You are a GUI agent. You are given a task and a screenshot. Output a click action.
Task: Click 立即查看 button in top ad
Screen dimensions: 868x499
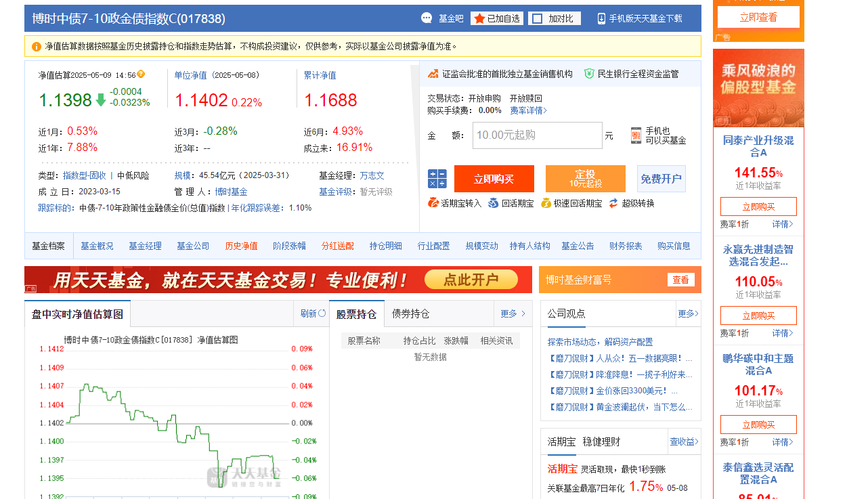coord(758,18)
